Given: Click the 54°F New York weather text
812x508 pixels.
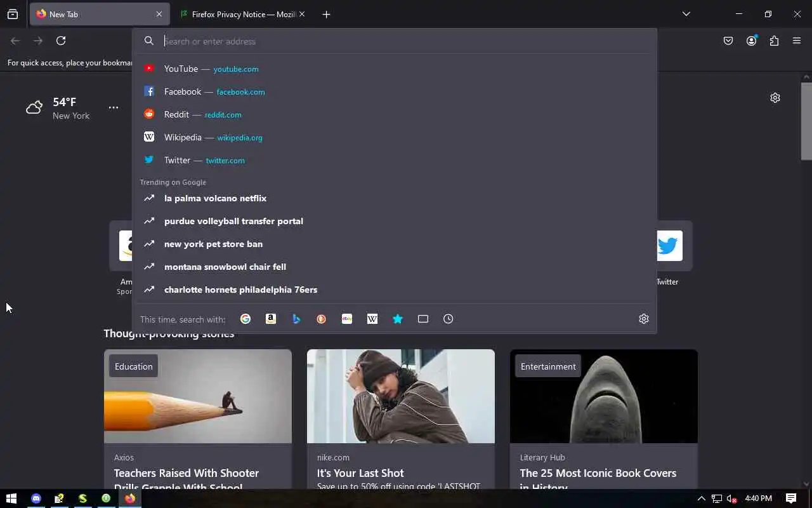Looking at the screenshot, I should click(70, 109).
